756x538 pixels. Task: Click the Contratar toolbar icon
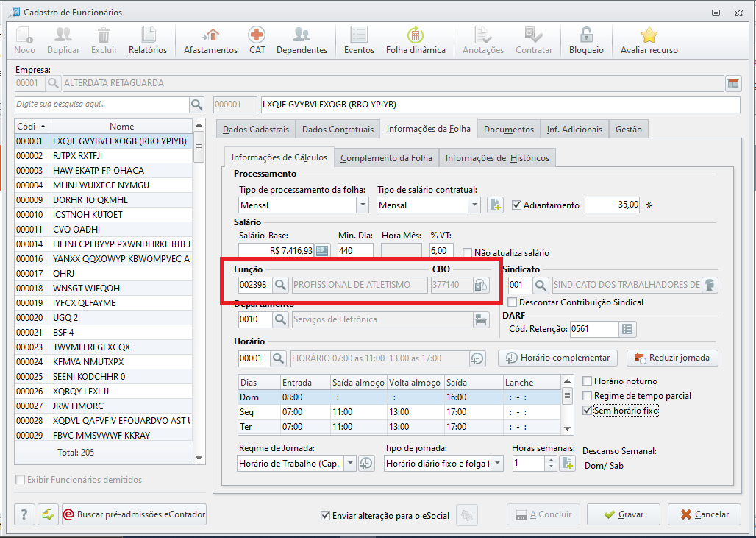click(x=534, y=40)
